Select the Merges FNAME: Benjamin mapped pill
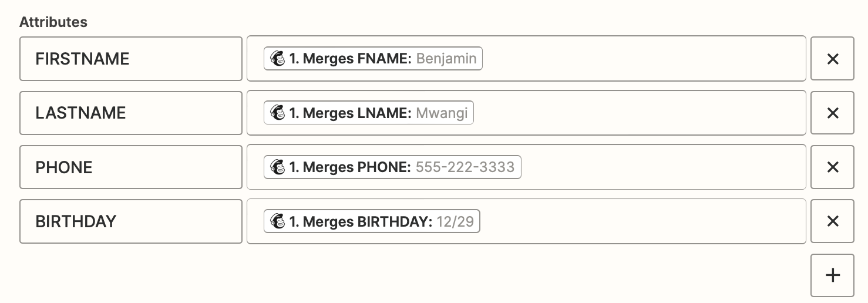868x303 pixels. click(373, 59)
